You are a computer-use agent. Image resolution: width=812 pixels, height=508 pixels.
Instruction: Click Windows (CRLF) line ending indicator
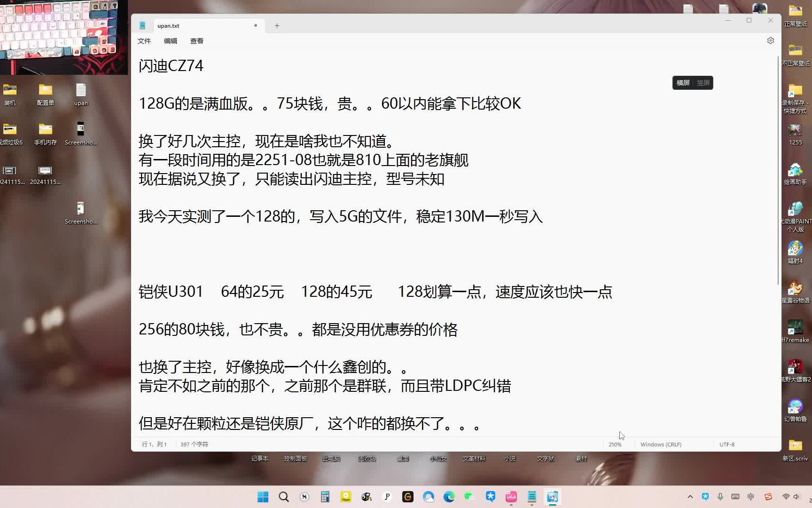(x=661, y=444)
